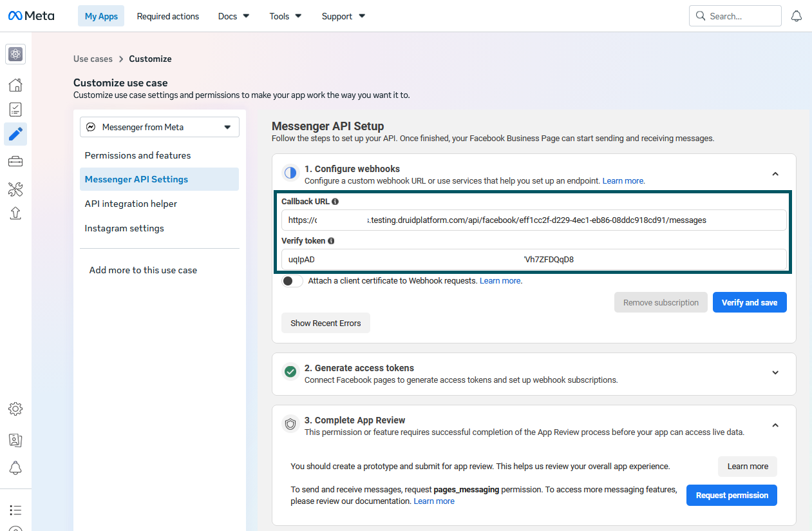The image size is (812, 531).
Task: Open the app icon in left sidebar
Action: click(x=15, y=54)
